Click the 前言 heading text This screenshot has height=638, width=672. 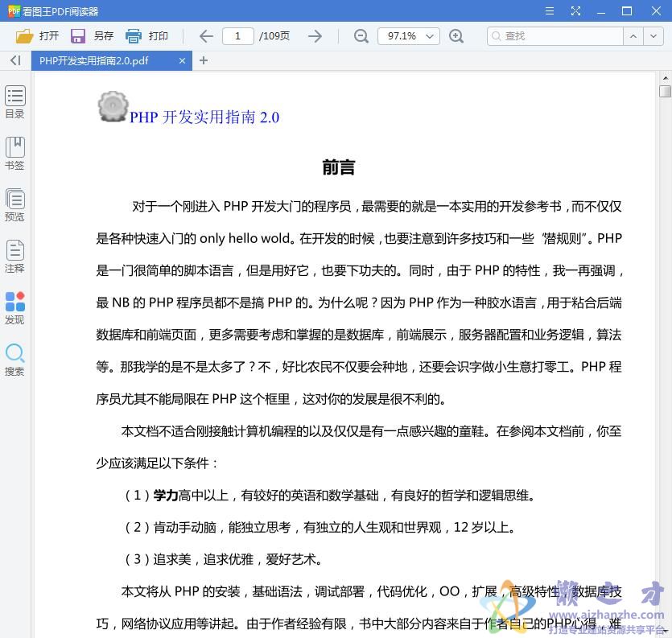pyautogui.click(x=339, y=167)
